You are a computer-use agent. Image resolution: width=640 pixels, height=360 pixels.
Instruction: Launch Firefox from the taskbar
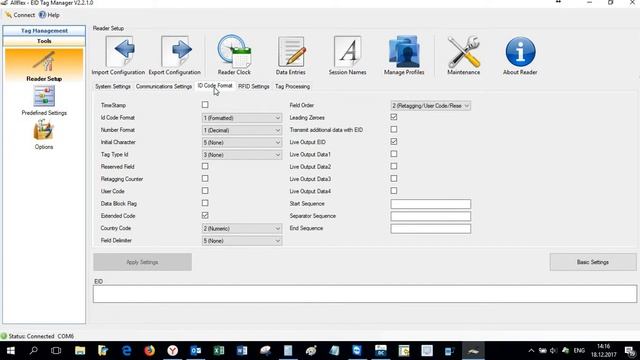pos(149,351)
